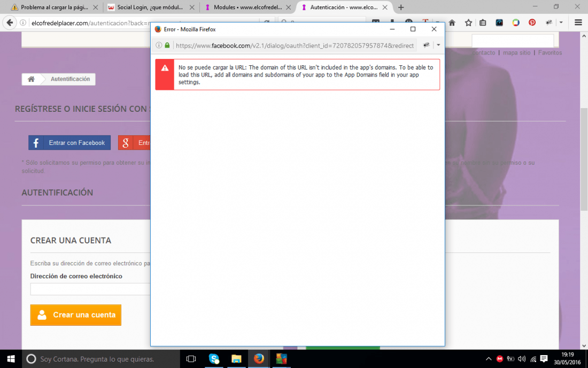Open the Firefox hamburger menu
Image resolution: width=588 pixels, height=368 pixels.
(x=578, y=23)
